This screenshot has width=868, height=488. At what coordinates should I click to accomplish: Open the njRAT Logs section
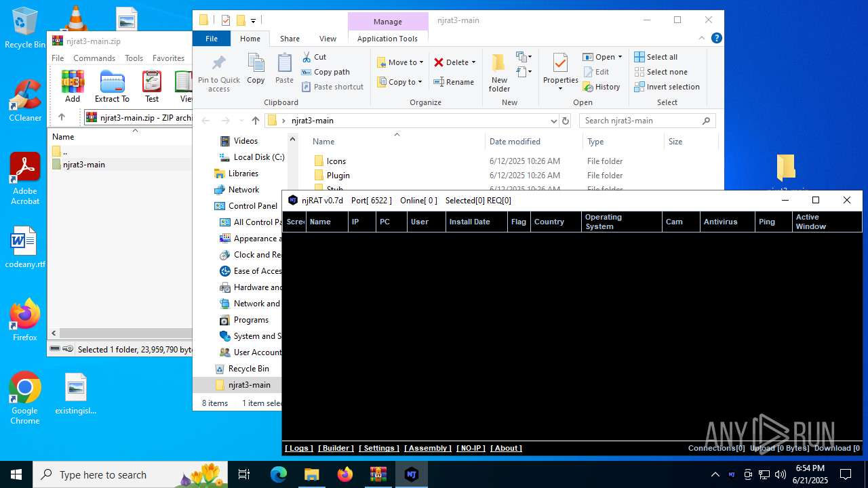click(x=298, y=448)
